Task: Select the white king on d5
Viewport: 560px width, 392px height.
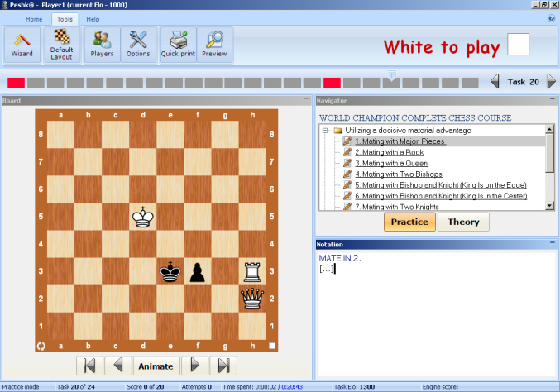Action: (143, 217)
